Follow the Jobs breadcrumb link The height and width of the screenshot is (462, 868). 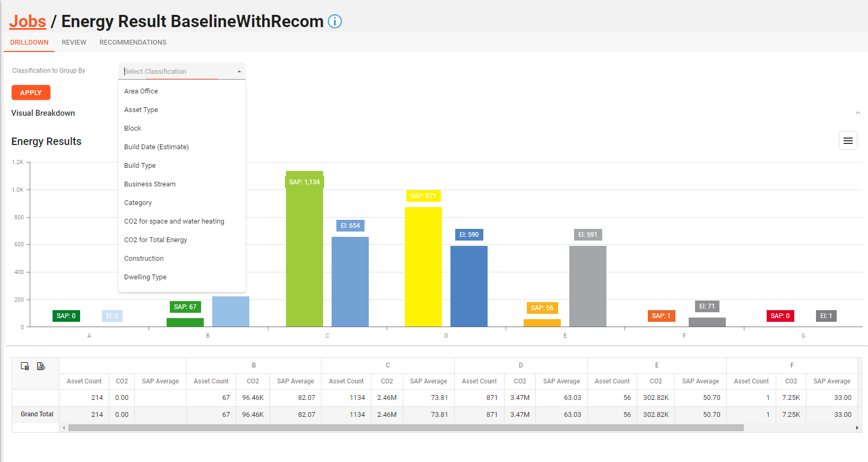(x=28, y=21)
